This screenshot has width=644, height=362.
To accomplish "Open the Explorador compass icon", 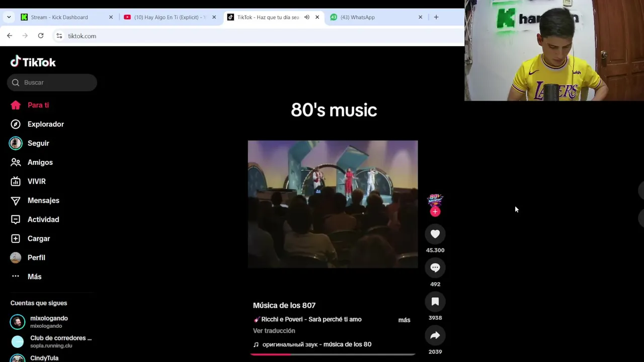I will point(16,124).
